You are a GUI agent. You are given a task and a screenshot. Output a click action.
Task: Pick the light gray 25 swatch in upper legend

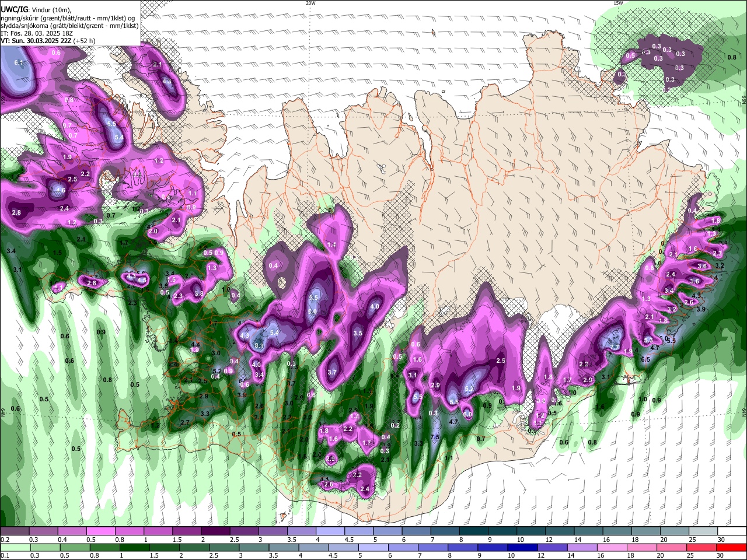[703, 531]
